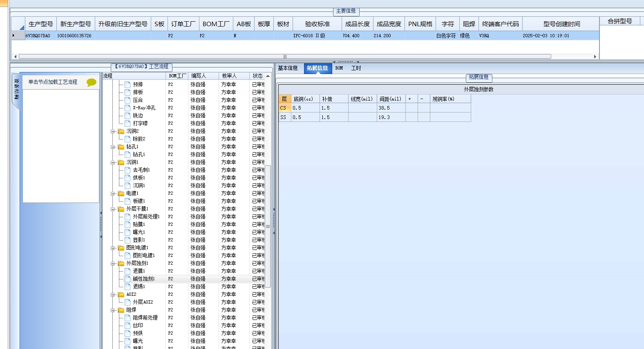Image resolution: width=644 pixels, height=349 pixels.
Task: Collapse the 电镀1 tree node
Action: tap(113, 194)
